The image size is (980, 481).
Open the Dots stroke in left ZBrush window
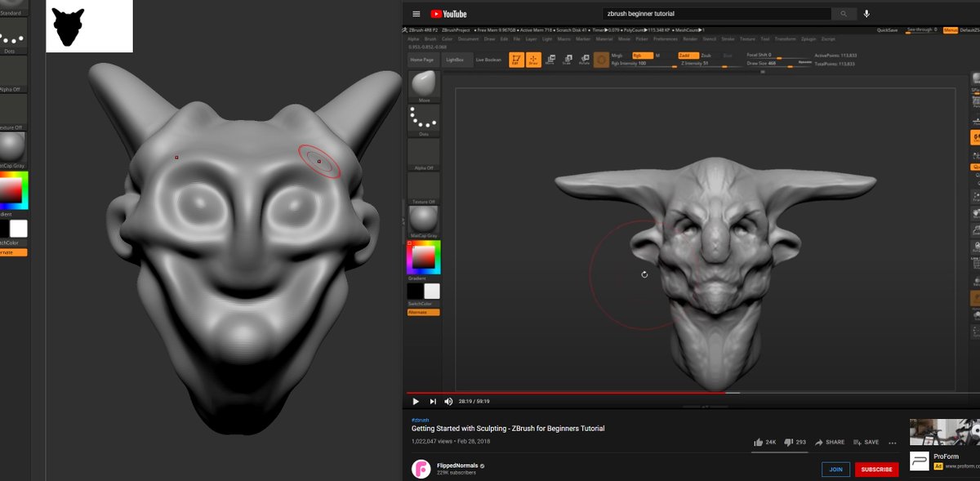click(12, 37)
